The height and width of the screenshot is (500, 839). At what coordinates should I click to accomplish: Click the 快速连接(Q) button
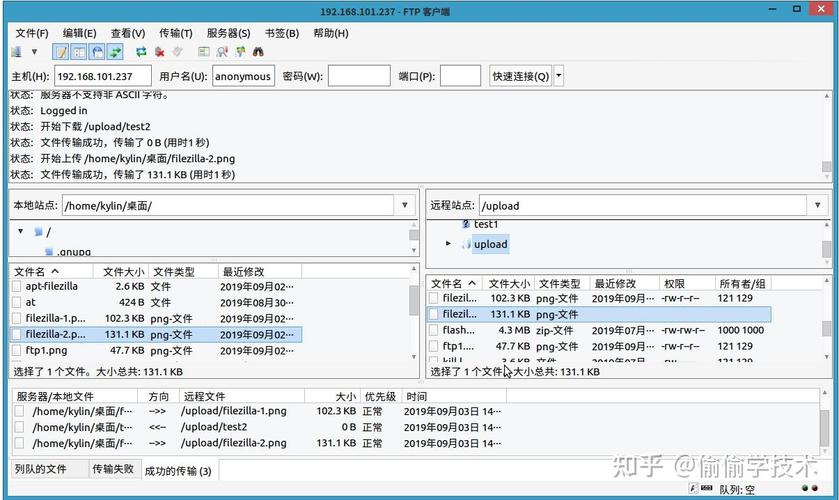[x=519, y=76]
